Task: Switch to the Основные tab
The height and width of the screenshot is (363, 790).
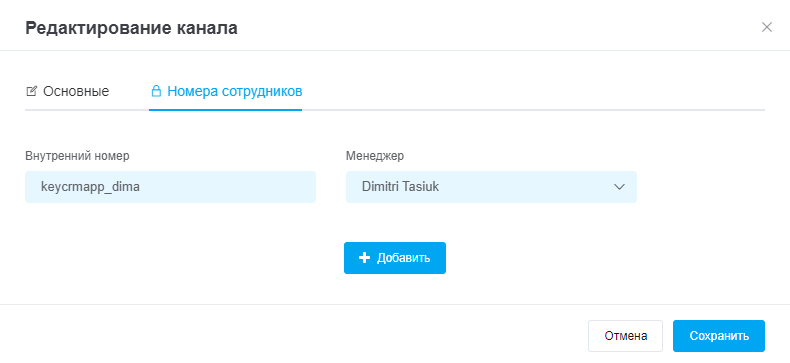Action: pos(67,92)
